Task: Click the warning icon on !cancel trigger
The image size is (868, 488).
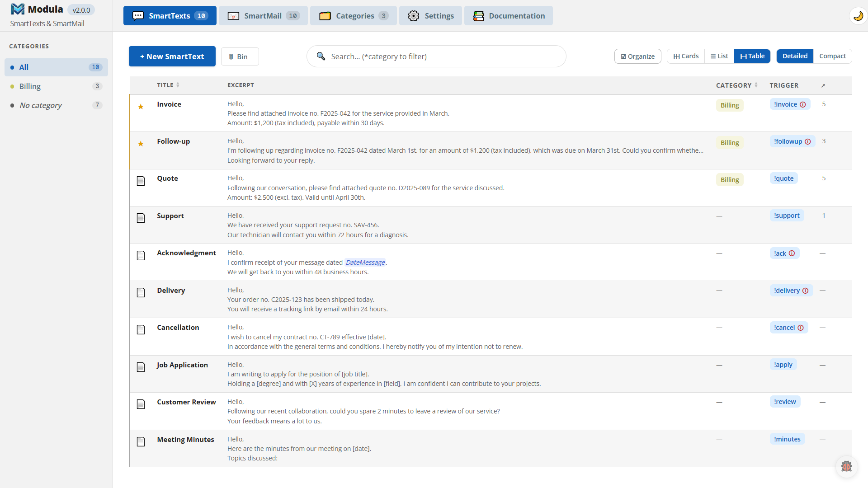Action: tap(801, 328)
